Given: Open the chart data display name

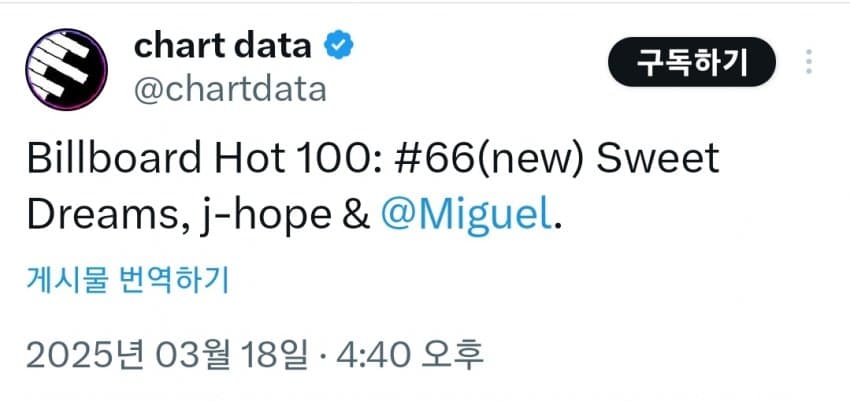Looking at the screenshot, I should click(x=223, y=46).
